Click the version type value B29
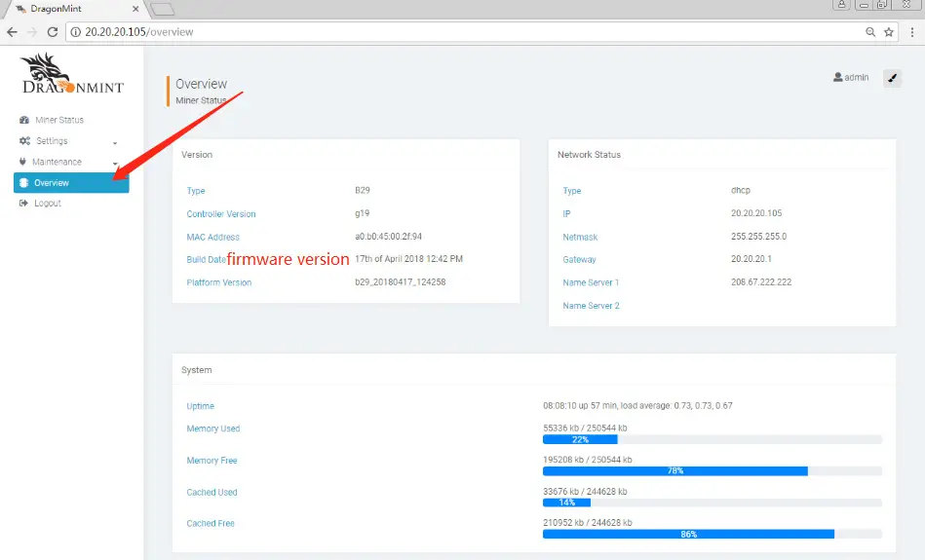 click(363, 190)
